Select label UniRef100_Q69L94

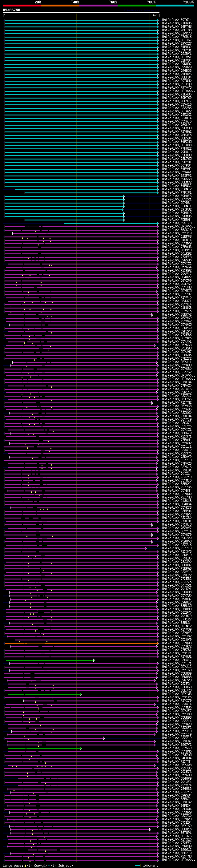pyautogui.click(x=177, y=125)
